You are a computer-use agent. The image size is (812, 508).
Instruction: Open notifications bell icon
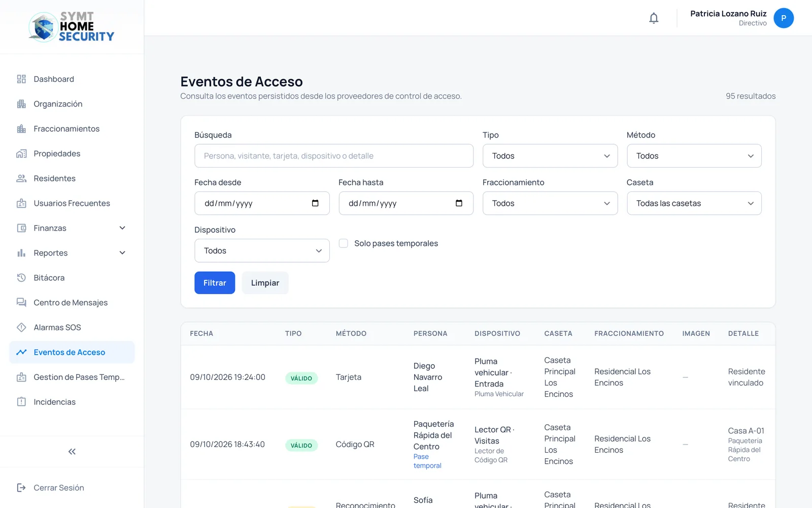point(654,18)
